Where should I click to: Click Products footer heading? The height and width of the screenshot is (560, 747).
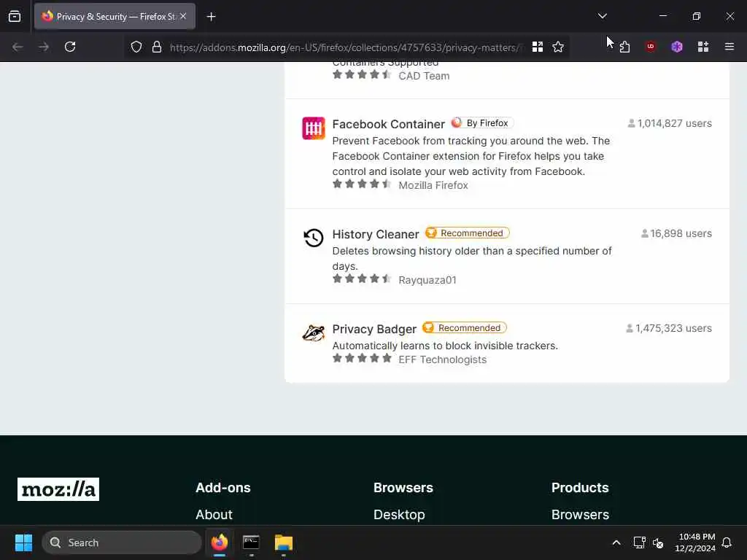tap(580, 488)
